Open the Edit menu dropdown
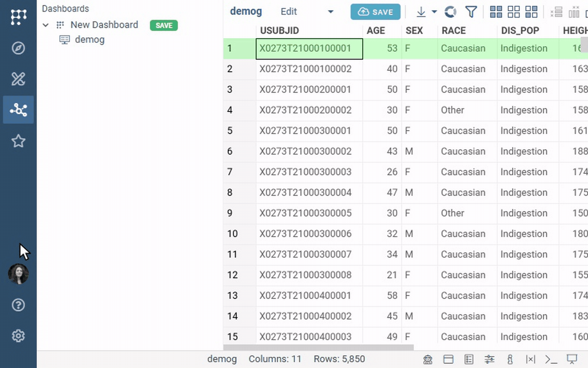Image resolution: width=588 pixels, height=368 pixels. [306, 12]
